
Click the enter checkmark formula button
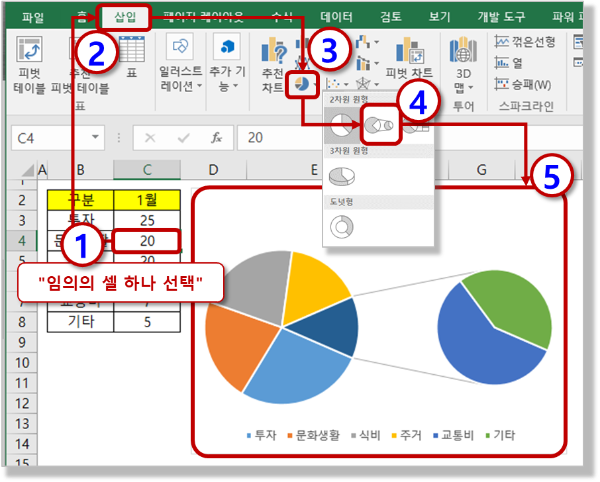pos(184,138)
